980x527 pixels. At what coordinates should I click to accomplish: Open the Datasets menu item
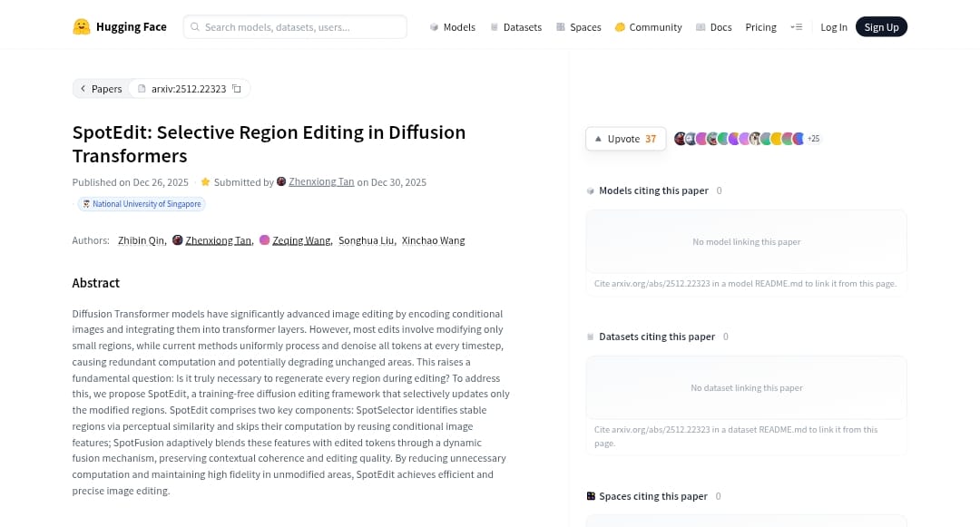pos(515,27)
